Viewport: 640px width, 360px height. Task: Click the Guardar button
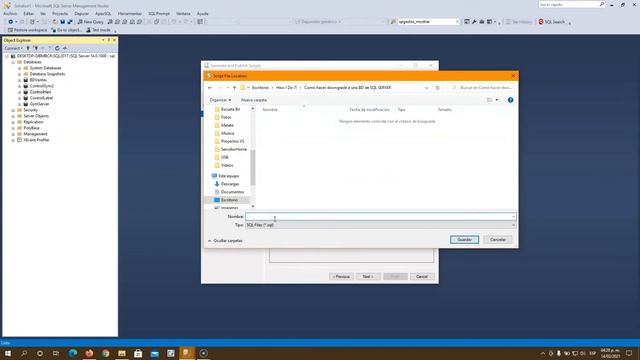coord(464,240)
